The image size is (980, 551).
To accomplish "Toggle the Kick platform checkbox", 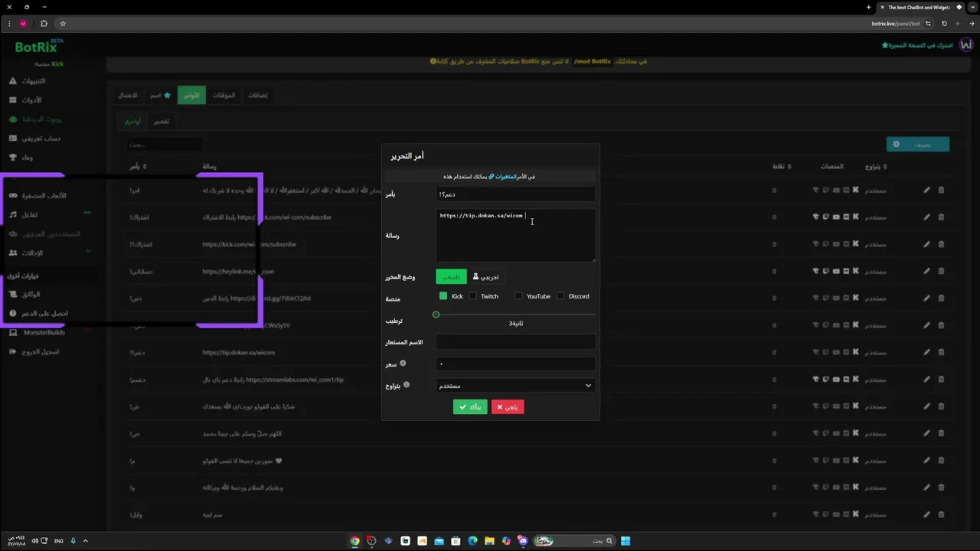I will point(443,296).
